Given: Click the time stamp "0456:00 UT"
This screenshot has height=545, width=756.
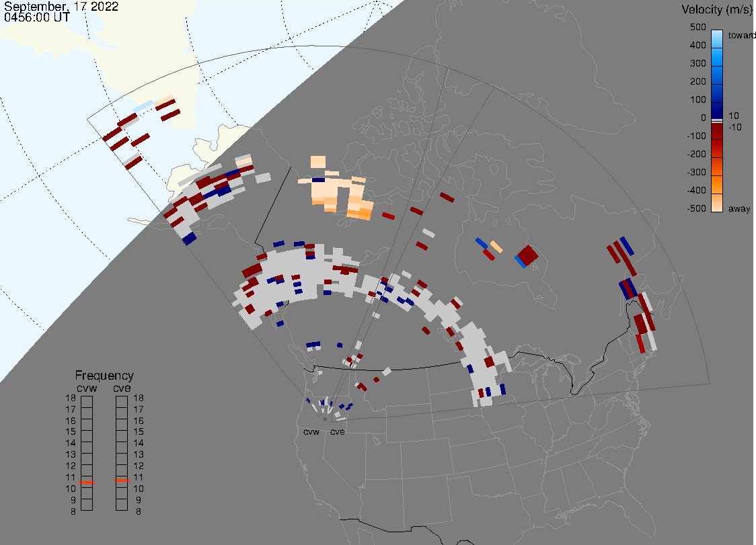Looking at the screenshot, I should click(37, 17).
